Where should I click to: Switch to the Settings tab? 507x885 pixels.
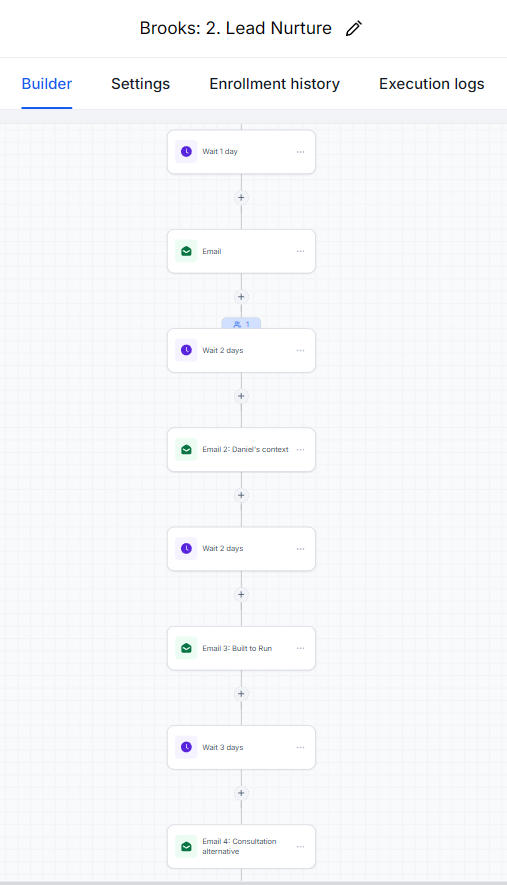pos(141,84)
